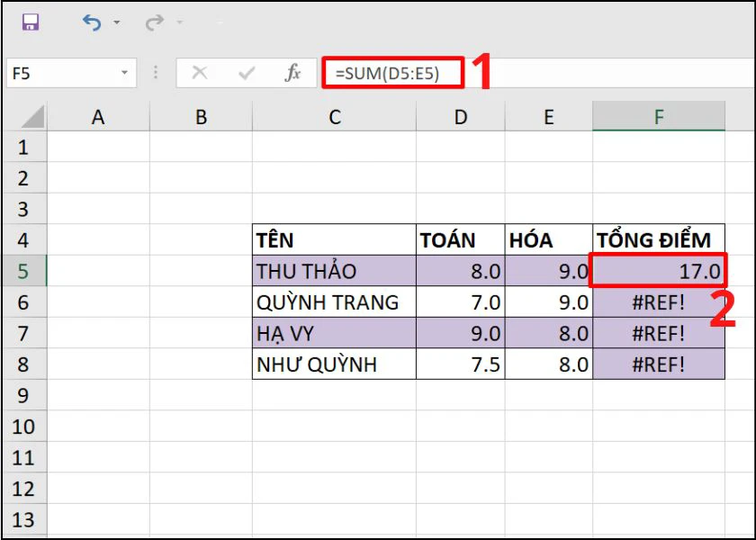Screen dimensions: 756x540
Task: Select row 9 header
Action: pyautogui.click(x=24, y=395)
